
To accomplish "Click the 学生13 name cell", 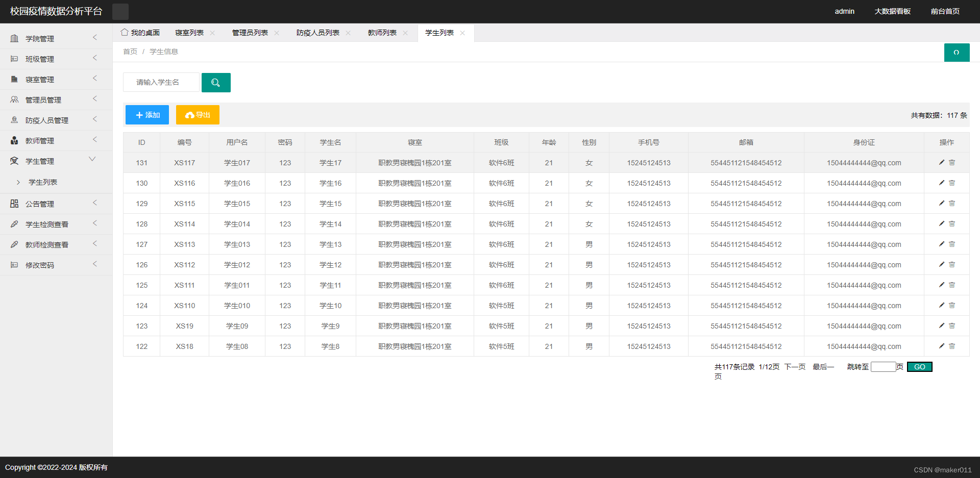I will pos(331,244).
